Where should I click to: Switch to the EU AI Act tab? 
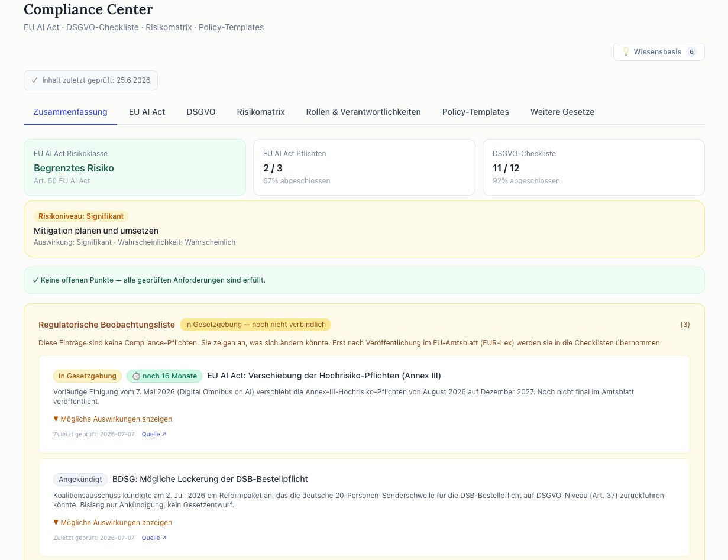[147, 112]
